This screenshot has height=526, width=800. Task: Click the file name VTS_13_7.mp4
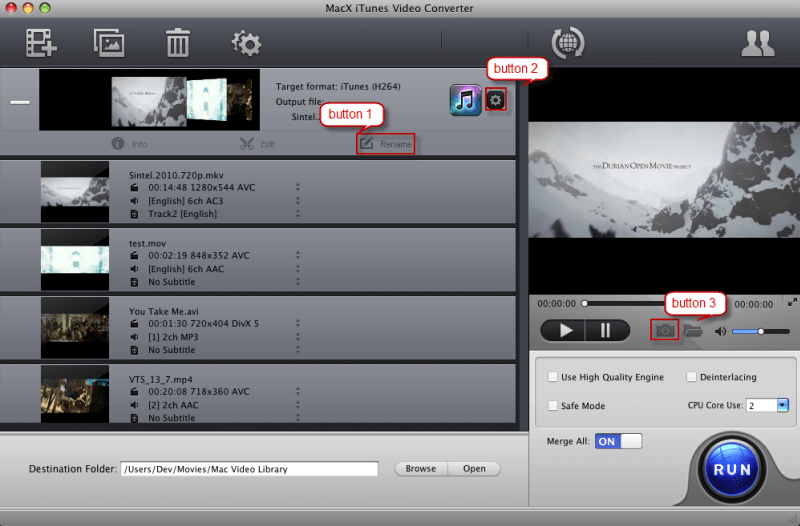pos(161,379)
